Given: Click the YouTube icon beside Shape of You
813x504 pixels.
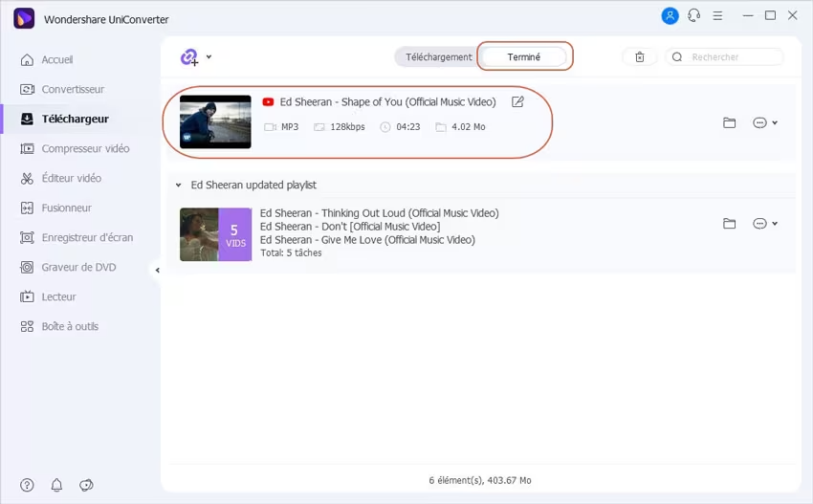Looking at the screenshot, I should [268, 102].
